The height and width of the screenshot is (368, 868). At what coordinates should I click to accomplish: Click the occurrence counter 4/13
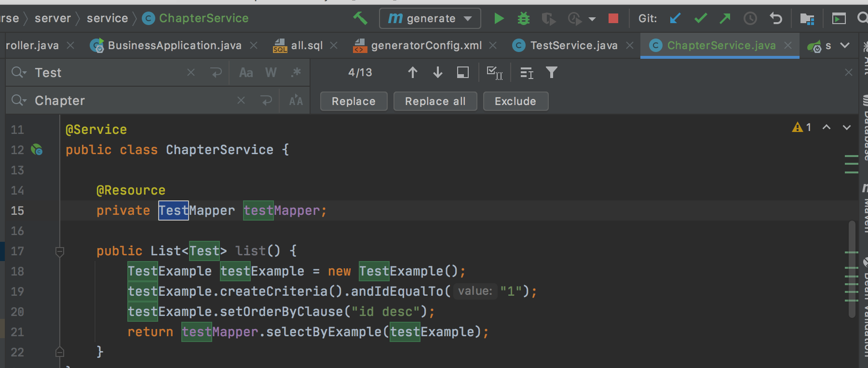[360, 72]
